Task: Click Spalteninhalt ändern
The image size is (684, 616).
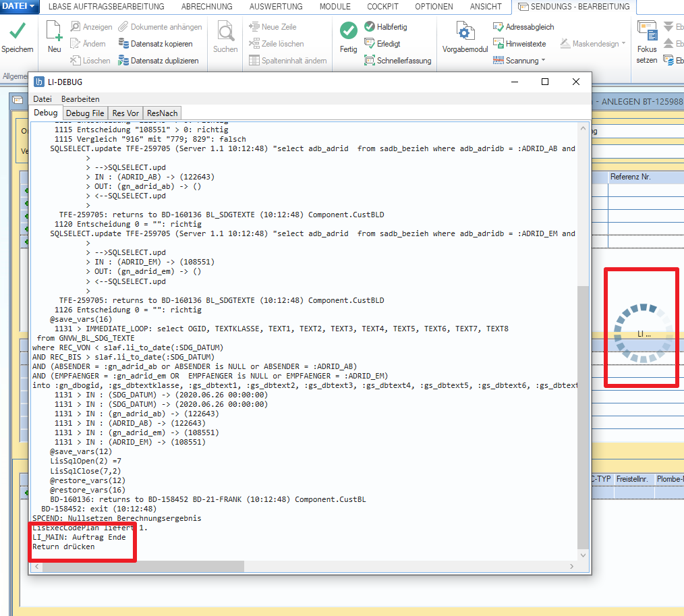Action: click(288, 61)
